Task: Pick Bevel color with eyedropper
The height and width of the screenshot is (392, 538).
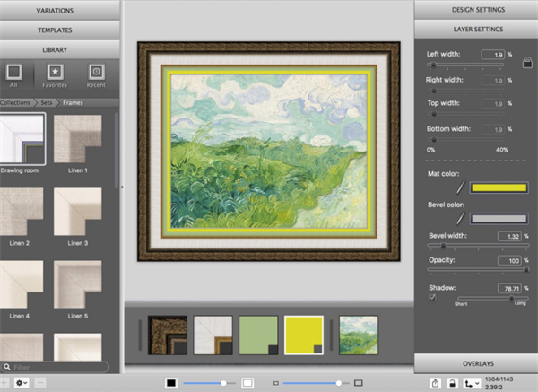Action: (461, 218)
